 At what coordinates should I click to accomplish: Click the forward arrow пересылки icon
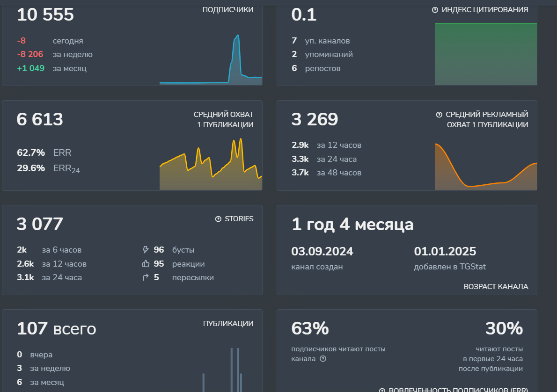coord(145,277)
